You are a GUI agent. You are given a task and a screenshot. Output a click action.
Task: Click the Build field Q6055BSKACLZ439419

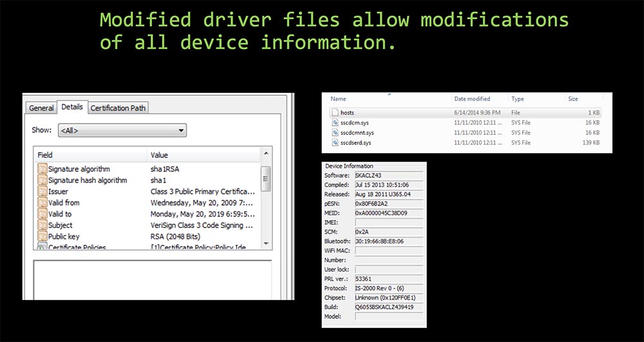pyautogui.click(x=388, y=307)
